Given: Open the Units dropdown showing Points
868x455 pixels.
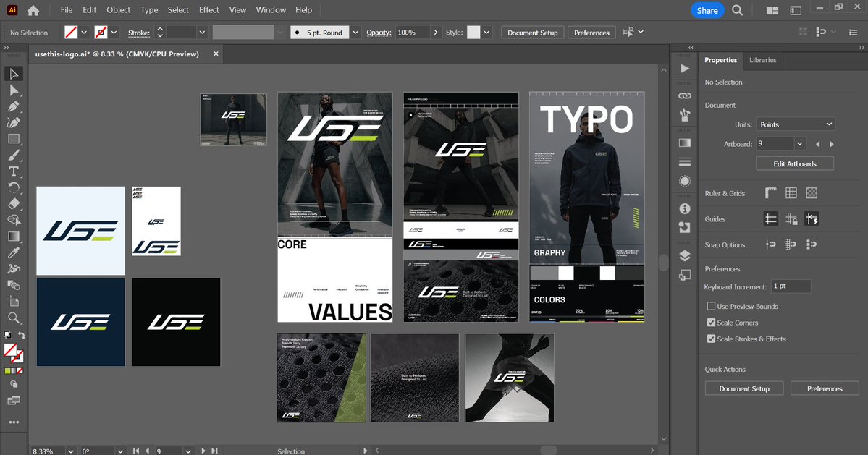Looking at the screenshot, I should coord(796,124).
